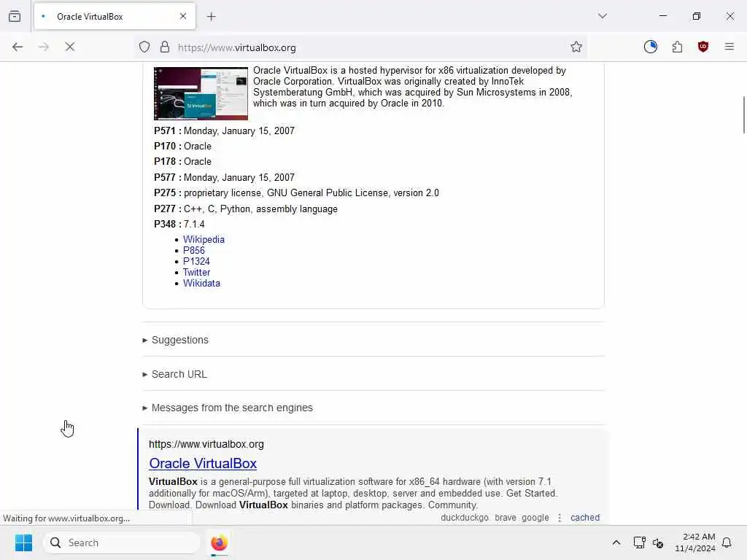
Task: Open the notifications bell icon
Action: (x=727, y=542)
